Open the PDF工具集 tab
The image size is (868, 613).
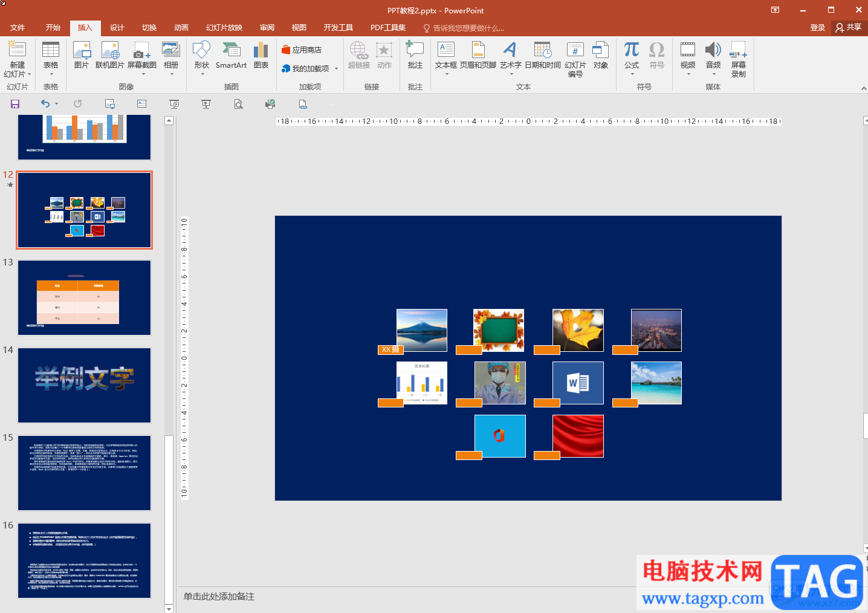pos(388,28)
